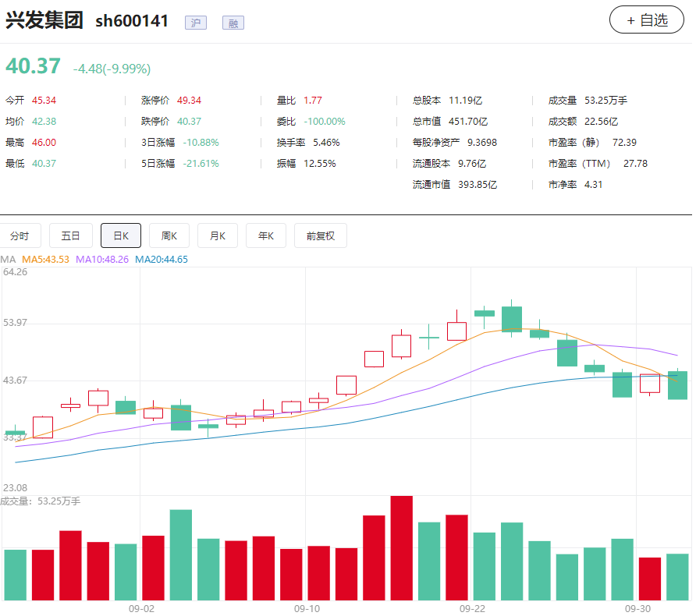Click the 53.97 price axis label

(x=15, y=322)
